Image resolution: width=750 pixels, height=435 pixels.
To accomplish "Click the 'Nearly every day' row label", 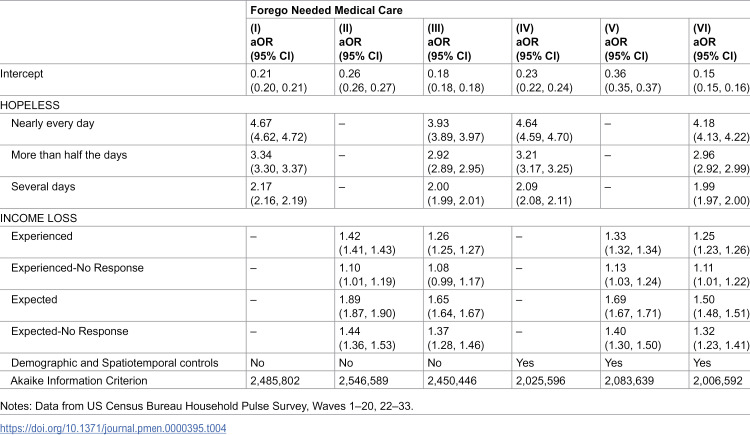I will click(53, 123).
